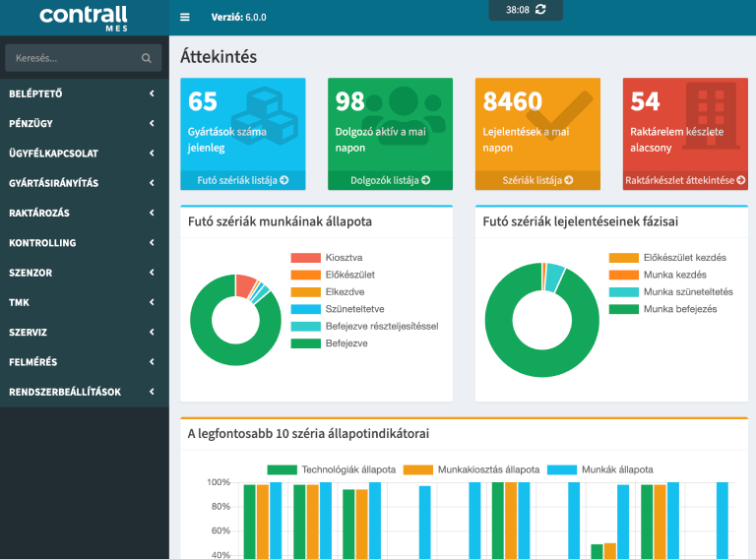Expand the Rendszerbeállítások menu chevron

pyautogui.click(x=152, y=392)
